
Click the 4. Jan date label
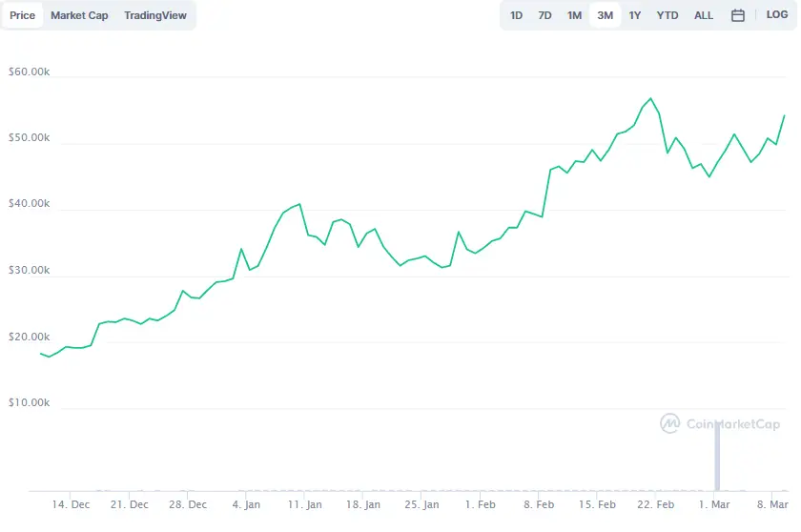[x=246, y=504]
